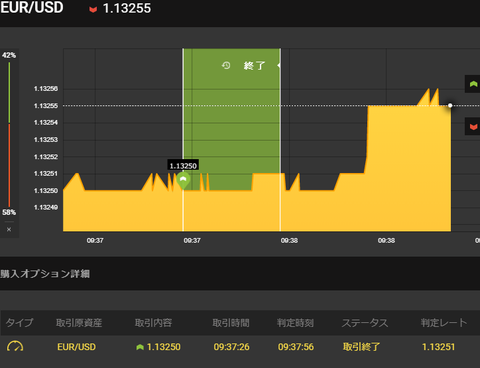
Task: Click the ステータス column header
Action: pyautogui.click(x=365, y=323)
